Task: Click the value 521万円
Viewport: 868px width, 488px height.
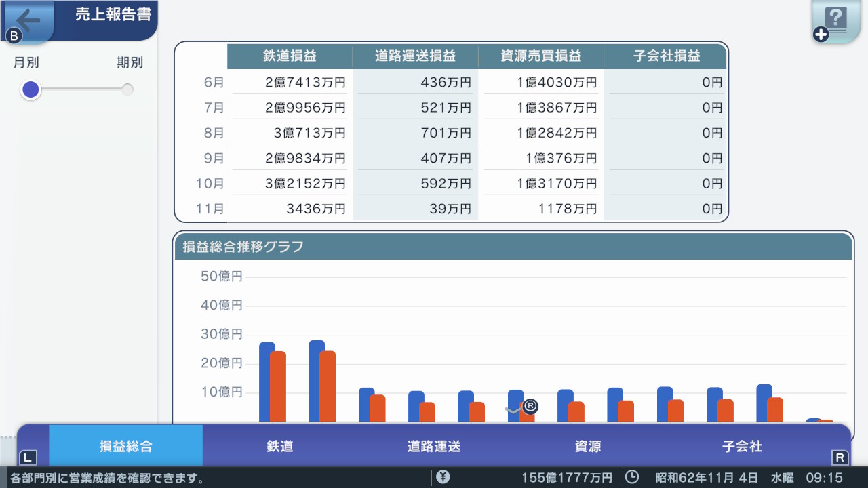Action: tap(446, 108)
